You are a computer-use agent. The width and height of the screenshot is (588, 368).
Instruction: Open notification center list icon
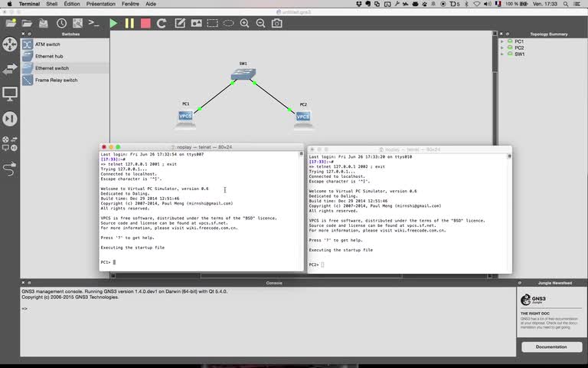(x=577, y=4)
